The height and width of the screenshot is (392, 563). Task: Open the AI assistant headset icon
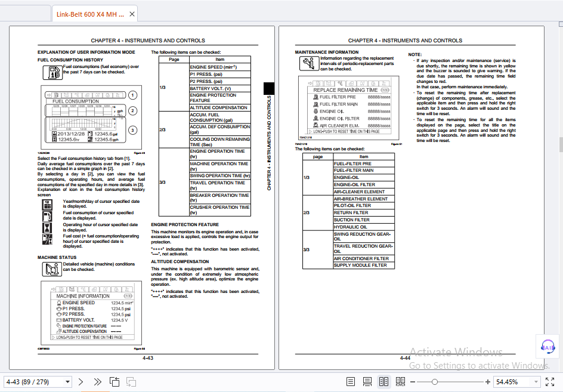click(x=548, y=347)
